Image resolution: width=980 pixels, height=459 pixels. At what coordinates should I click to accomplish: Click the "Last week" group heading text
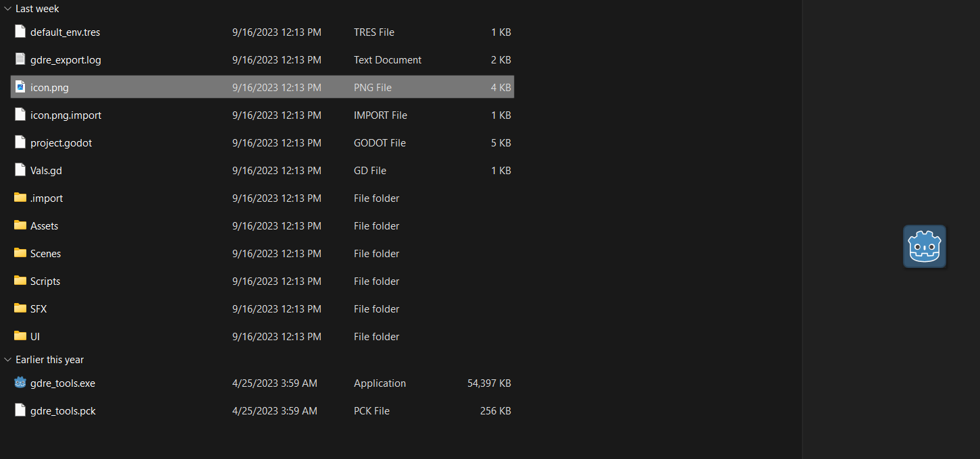37,9
